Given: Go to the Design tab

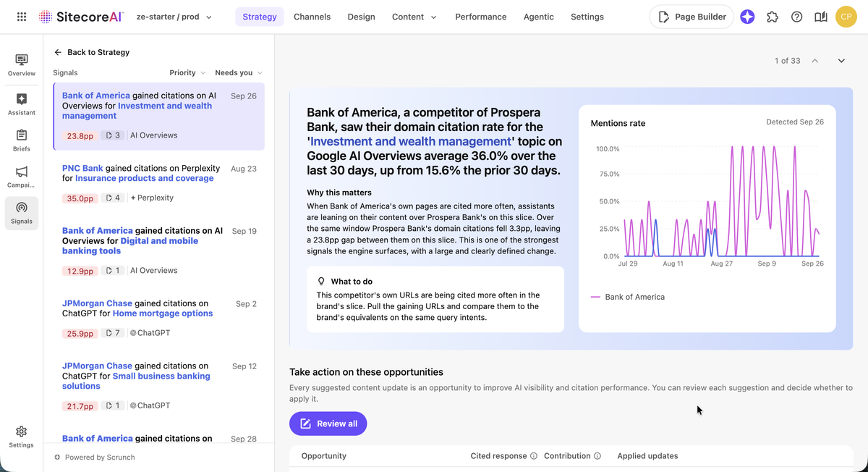Looking at the screenshot, I should click(361, 17).
